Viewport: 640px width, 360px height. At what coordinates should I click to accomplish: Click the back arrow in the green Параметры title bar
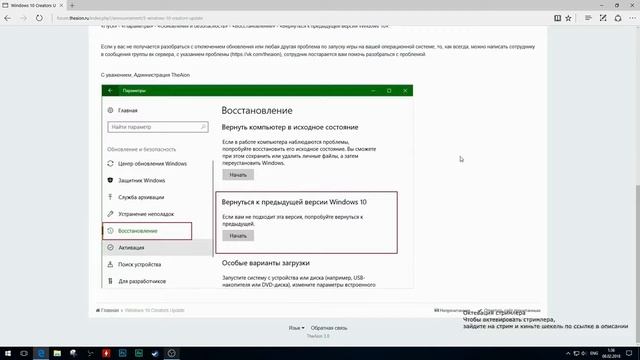click(110, 90)
